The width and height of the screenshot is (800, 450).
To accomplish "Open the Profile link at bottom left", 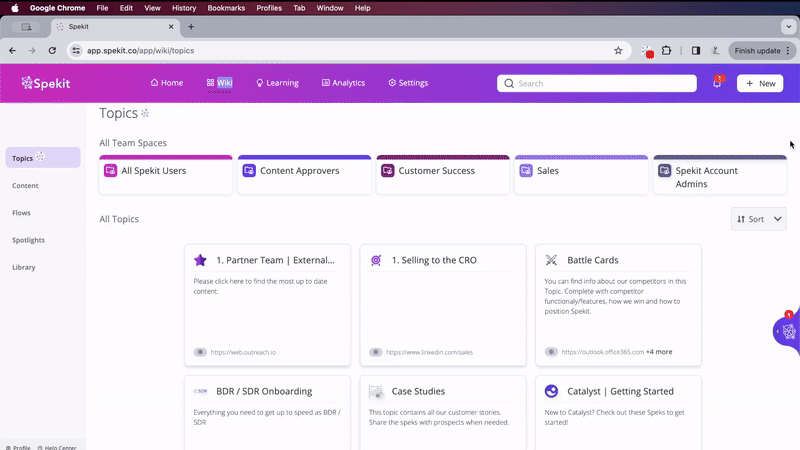I will 18,447.
